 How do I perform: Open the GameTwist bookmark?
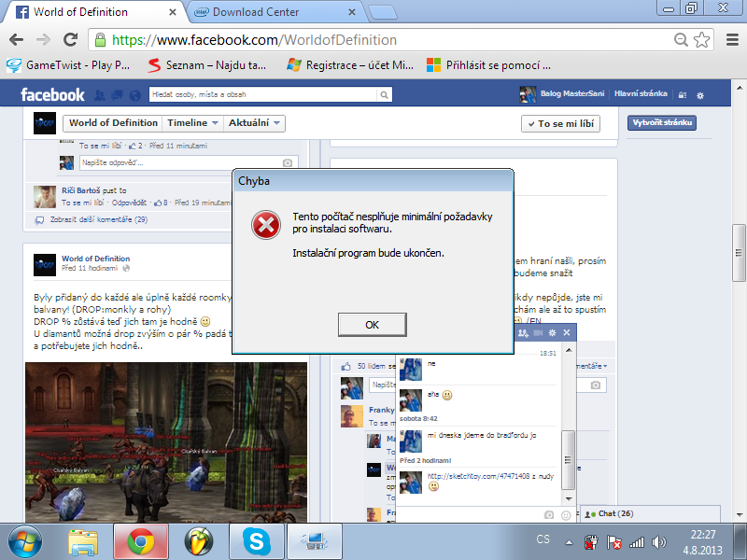pyautogui.click(x=68, y=65)
